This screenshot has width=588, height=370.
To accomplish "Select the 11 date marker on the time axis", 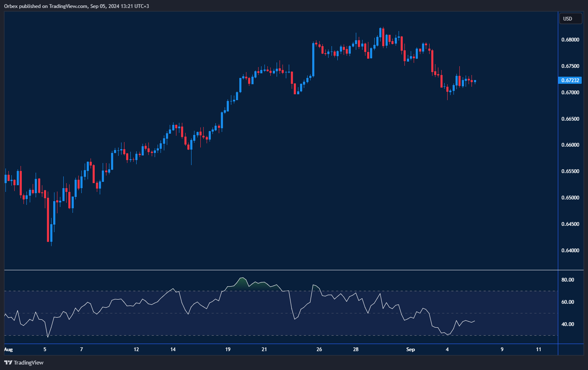I will click(x=539, y=349).
